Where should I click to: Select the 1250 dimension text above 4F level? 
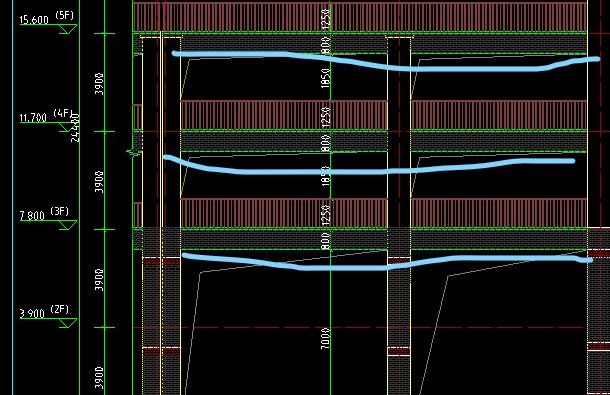point(326,116)
